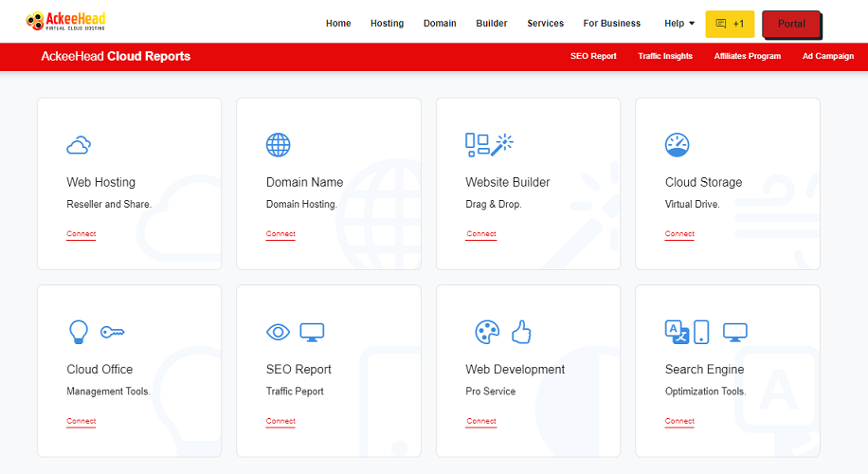
Task: Click the 'Optimization Tools.' text
Action: (705, 391)
